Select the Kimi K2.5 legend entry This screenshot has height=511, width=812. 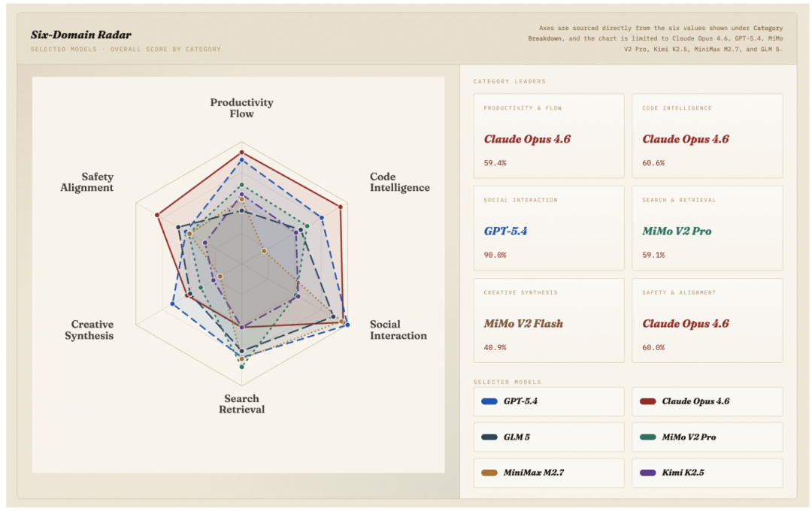(707, 473)
